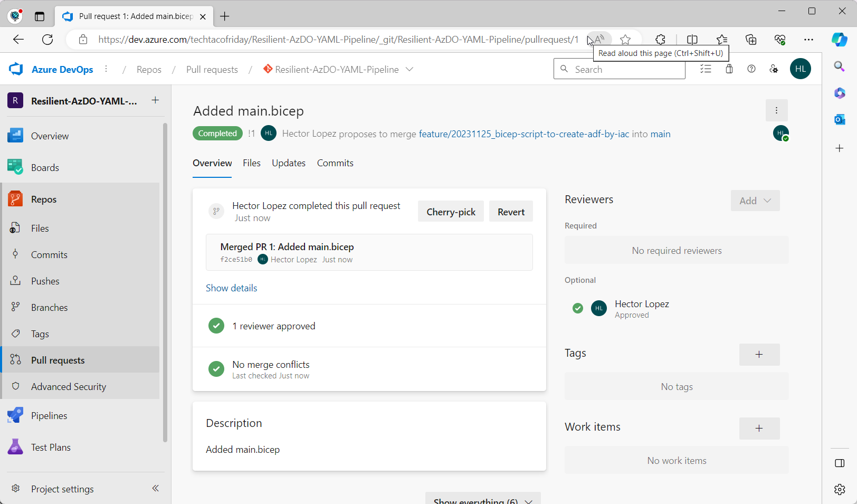Click the plus icon next to project name
The width and height of the screenshot is (857, 504).
[x=155, y=100]
